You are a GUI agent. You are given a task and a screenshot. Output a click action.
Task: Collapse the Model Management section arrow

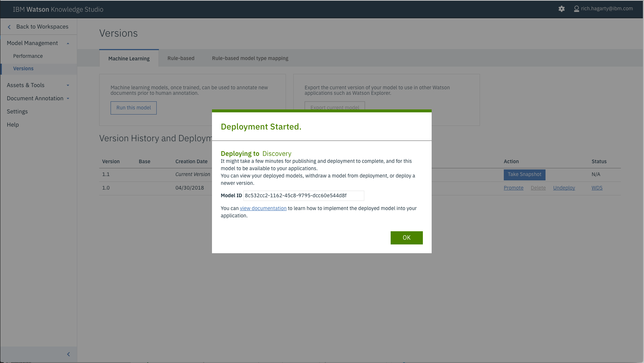pyautogui.click(x=68, y=43)
